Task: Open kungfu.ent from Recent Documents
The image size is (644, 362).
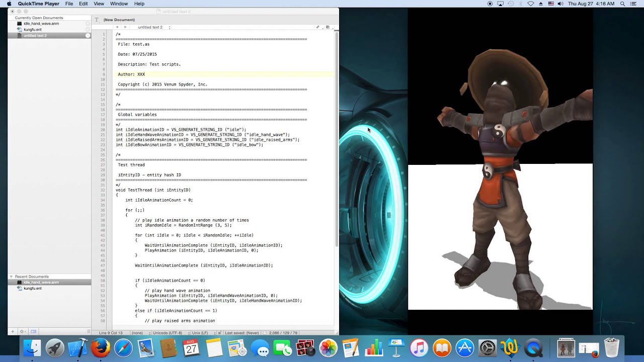Action: pos(49,289)
